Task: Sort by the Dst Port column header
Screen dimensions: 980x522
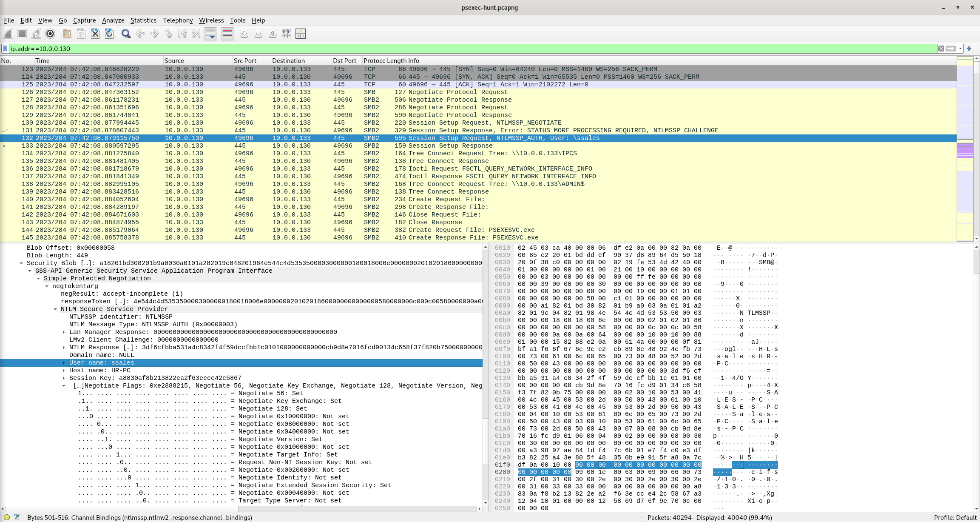Action: click(x=347, y=60)
